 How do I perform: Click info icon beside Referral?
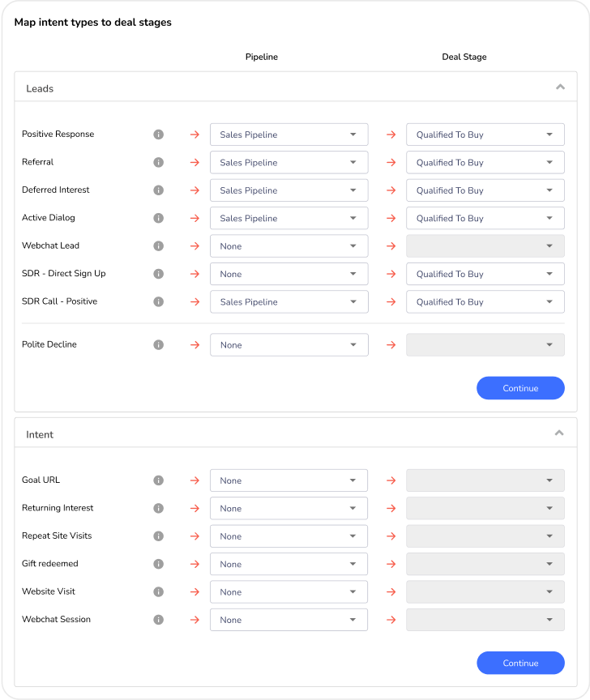[x=159, y=162]
